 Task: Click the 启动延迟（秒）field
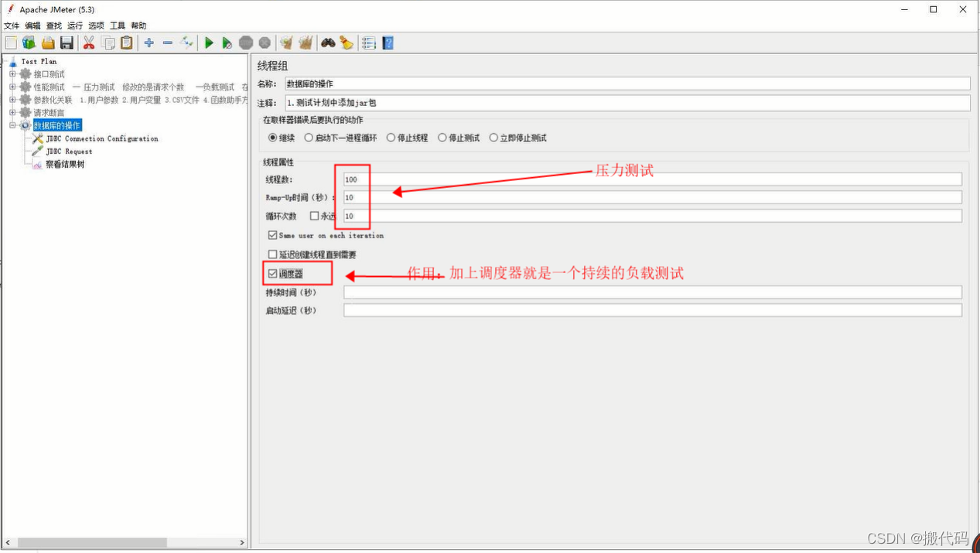(x=653, y=310)
